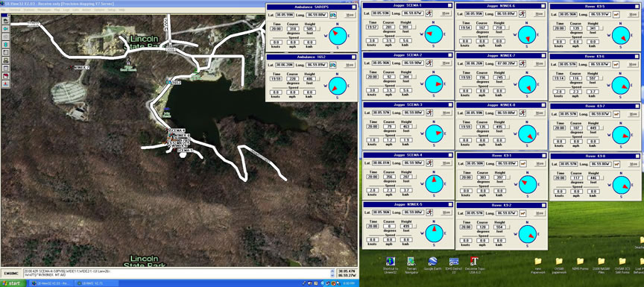Click the house icon in the map toolbar

click(x=6, y=20)
